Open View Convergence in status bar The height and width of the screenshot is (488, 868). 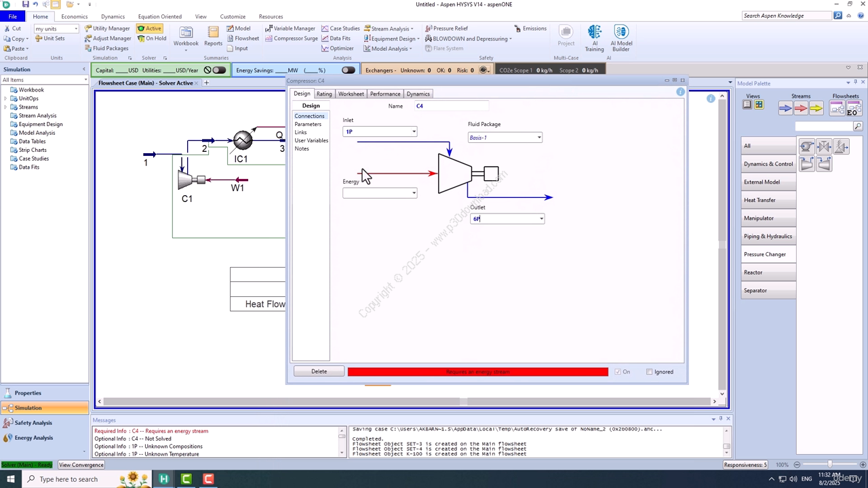coord(81,465)
